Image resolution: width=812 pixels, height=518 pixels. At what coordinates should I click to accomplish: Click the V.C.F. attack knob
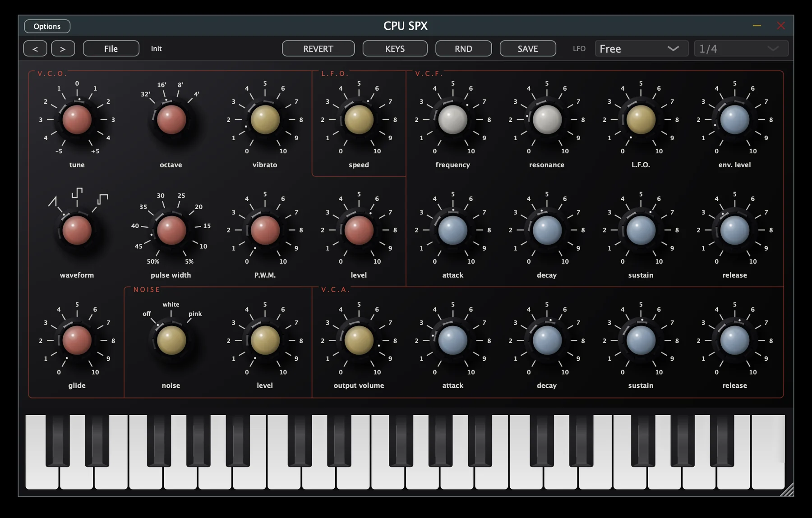(453, 230)
